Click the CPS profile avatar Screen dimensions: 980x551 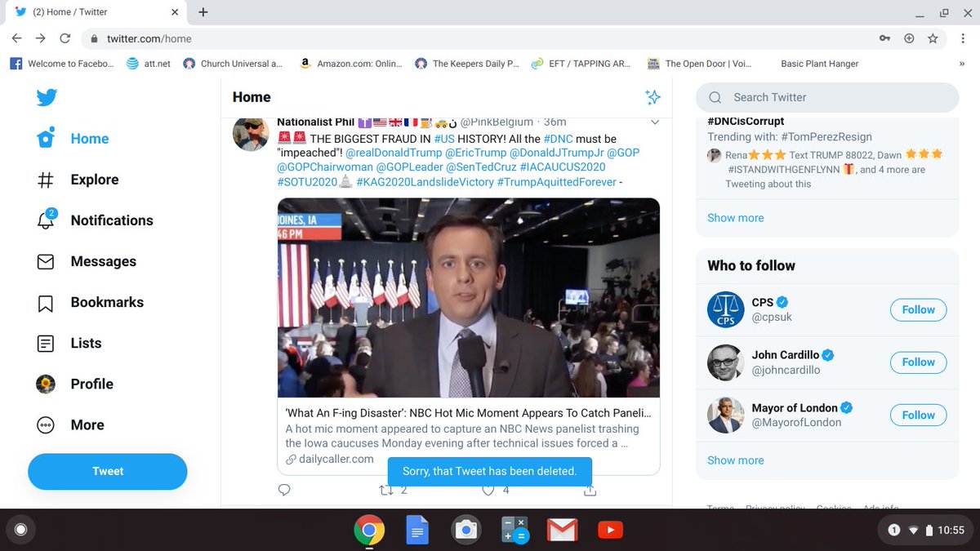(x=725, y=309)
